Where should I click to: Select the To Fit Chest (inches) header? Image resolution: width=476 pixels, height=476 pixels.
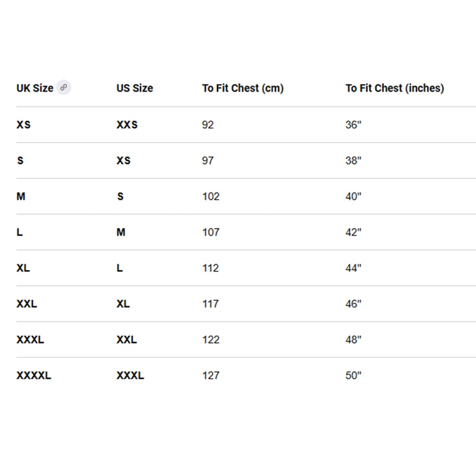pyautogui.click(x=395, y=88)
